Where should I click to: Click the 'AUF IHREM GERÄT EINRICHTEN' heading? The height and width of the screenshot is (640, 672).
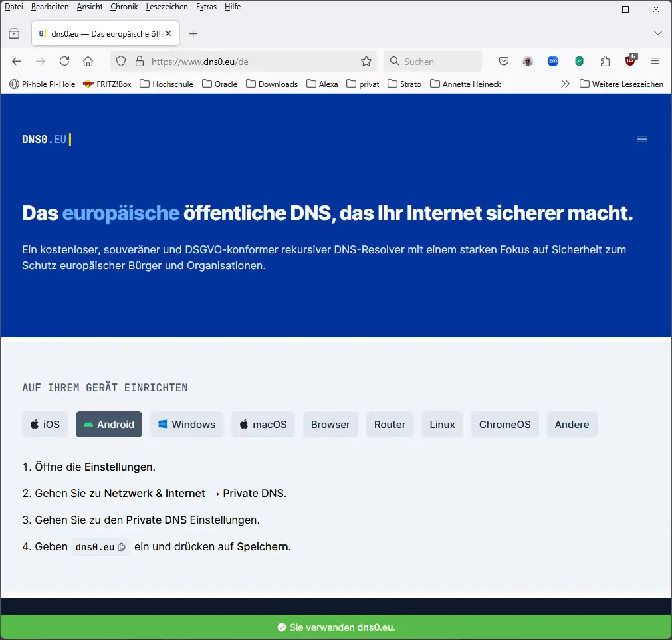click(105, 387)
